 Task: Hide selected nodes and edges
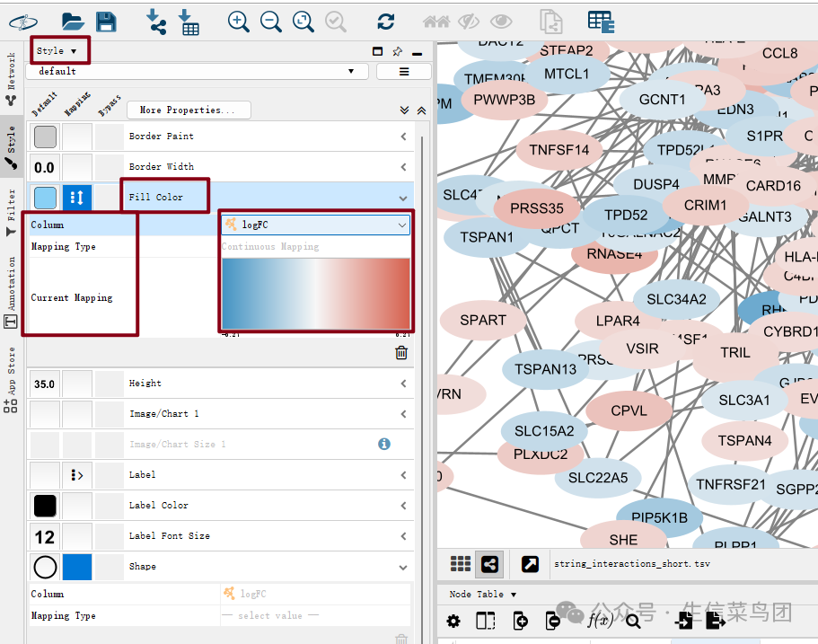click(x=469, y=22)
